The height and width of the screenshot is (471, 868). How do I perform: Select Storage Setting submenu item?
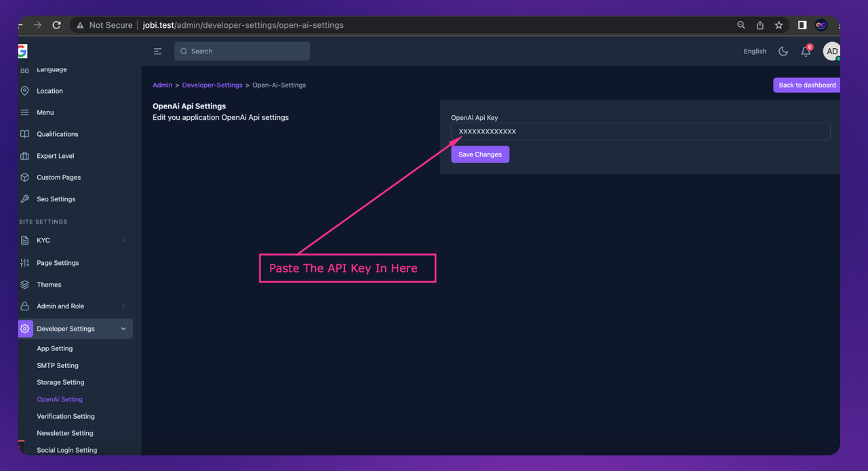tap(60, 382)
